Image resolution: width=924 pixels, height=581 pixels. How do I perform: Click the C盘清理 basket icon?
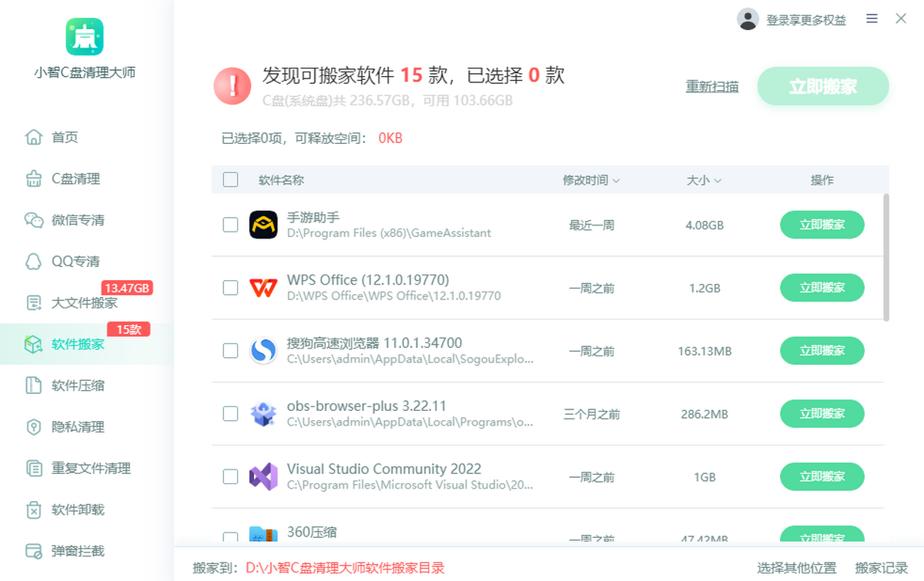(x=34, y=179)
